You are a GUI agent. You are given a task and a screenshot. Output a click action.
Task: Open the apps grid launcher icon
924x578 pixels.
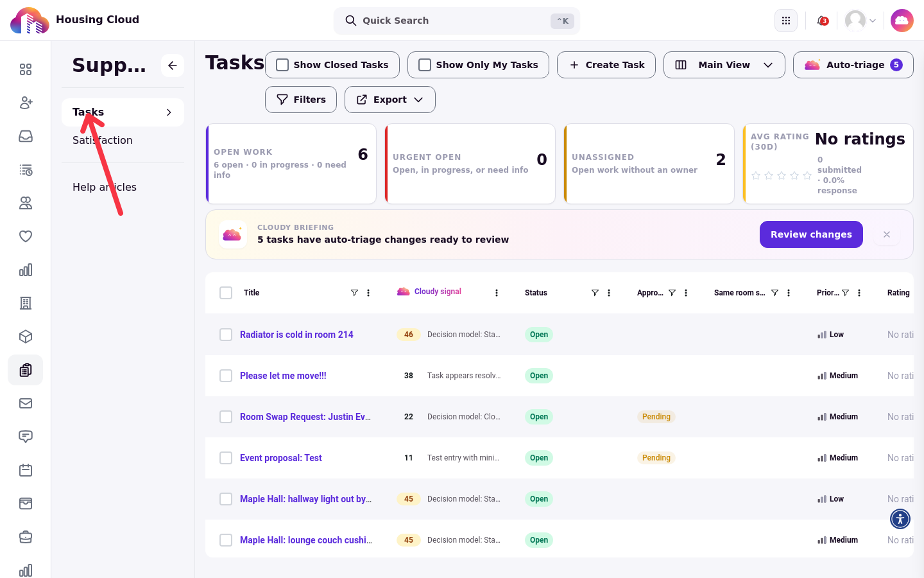[786, 21]
